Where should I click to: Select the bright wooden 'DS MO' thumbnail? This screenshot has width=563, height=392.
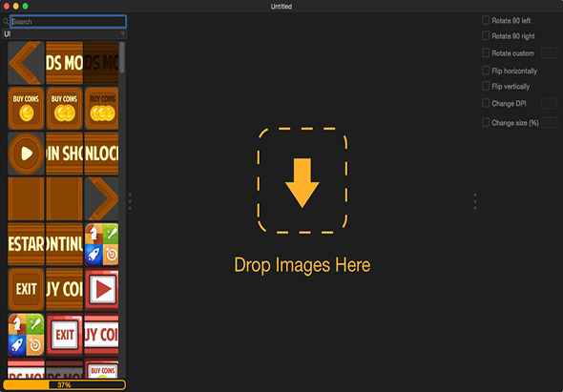64,63
